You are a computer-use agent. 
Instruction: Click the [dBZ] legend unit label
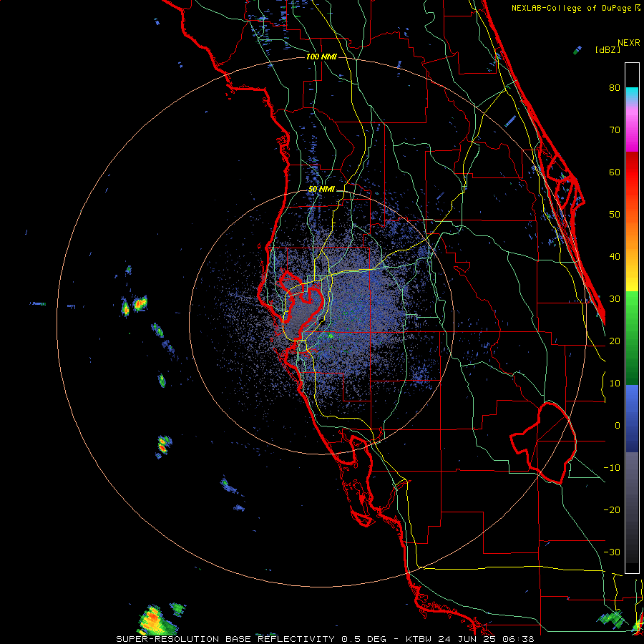pos(608,50)
